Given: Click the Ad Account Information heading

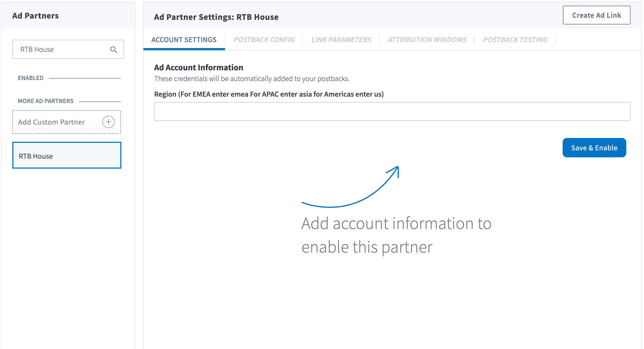Looking at the screenshot, I should coord(199,67).
